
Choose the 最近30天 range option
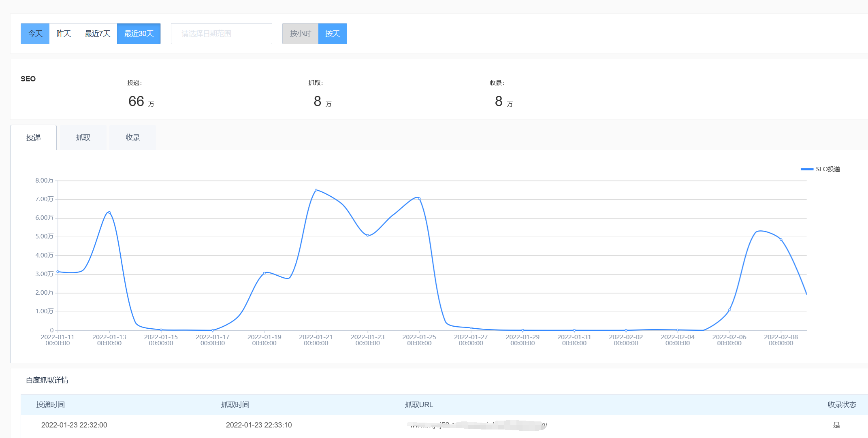[x=139, y=34]
